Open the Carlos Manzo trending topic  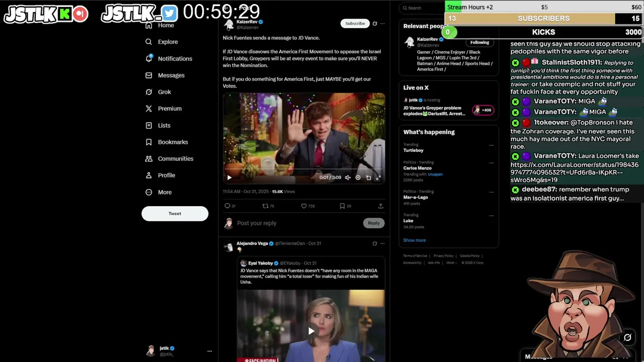tap(417, 168)
